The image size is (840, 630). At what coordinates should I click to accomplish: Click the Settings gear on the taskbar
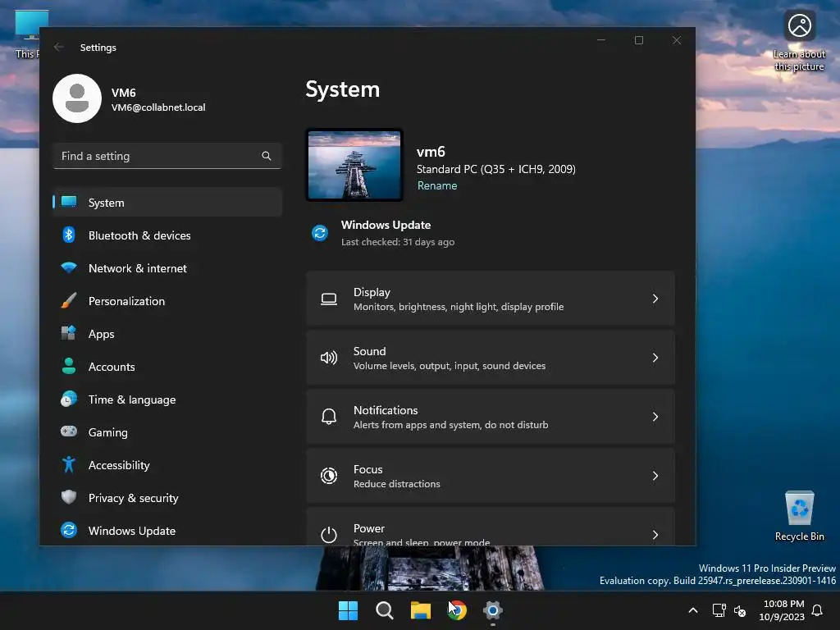[x=493, y=610]
